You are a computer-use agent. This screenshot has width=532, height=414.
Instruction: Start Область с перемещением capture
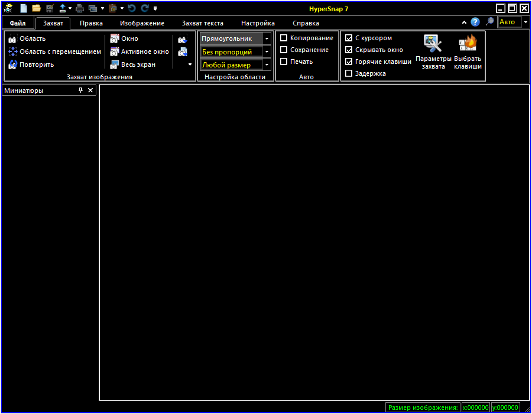[55, 51]
